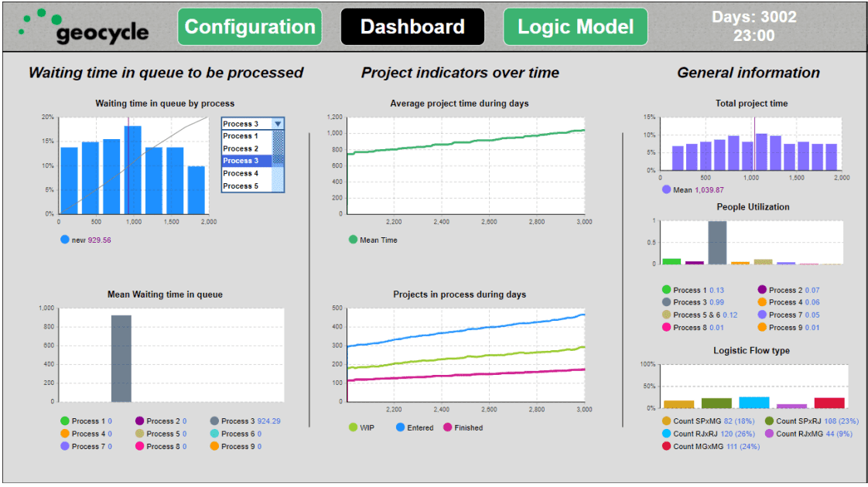Viewport: 868px width, 487px height.
Task: Click the blue Entered legend dot
Action: (x=401, y=427)
